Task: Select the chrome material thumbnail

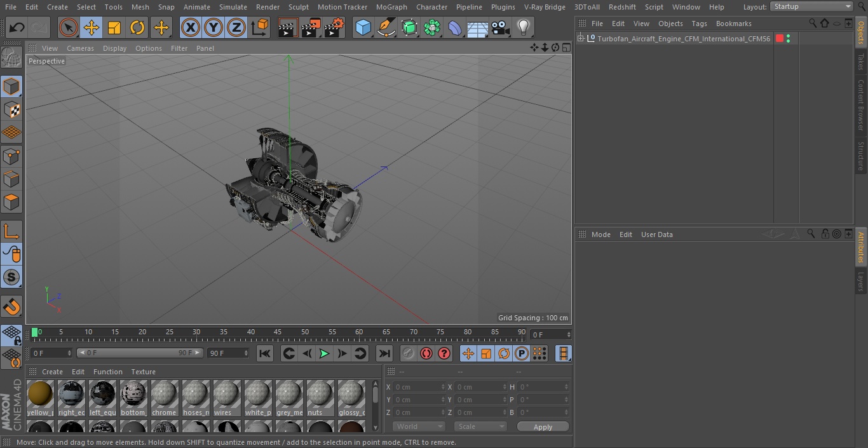Action: (x=165, y=398)
